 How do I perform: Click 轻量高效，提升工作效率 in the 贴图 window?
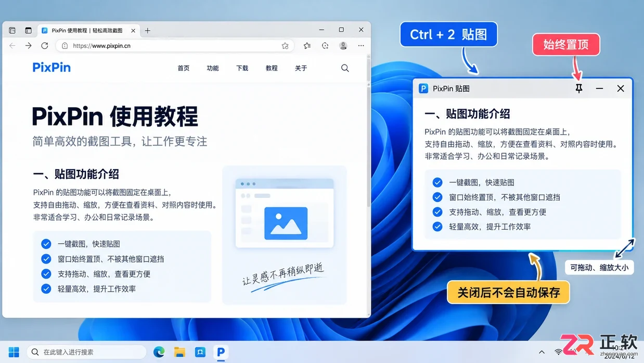pyautogui.click(x=490, y=227)
